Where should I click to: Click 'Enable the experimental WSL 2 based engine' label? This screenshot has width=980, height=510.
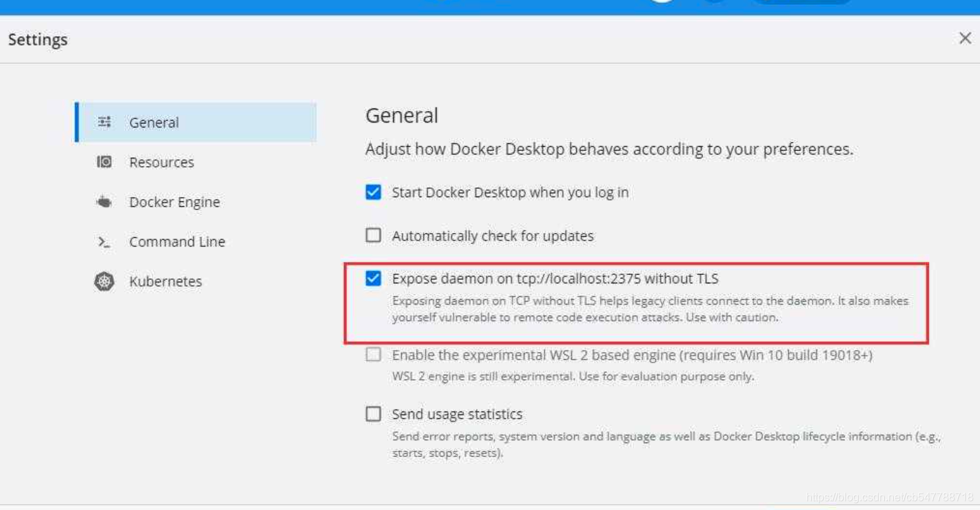click(633, 356)
